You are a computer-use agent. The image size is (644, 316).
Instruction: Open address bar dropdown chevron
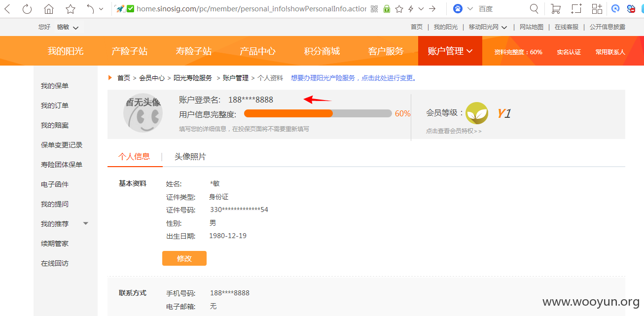coord(421,9)
